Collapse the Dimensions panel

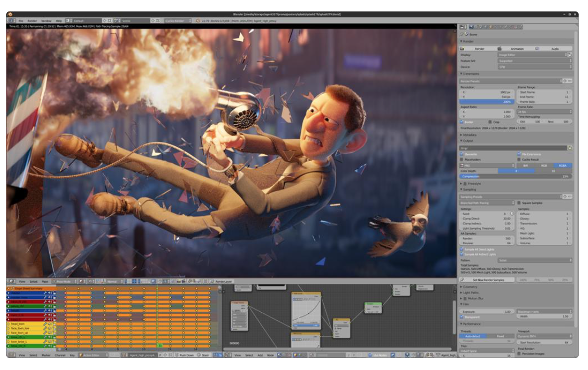tap(516, 74)
